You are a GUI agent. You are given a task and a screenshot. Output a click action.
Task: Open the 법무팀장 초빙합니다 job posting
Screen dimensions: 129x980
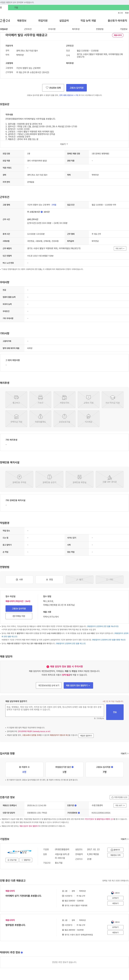[x=16, y=925]
